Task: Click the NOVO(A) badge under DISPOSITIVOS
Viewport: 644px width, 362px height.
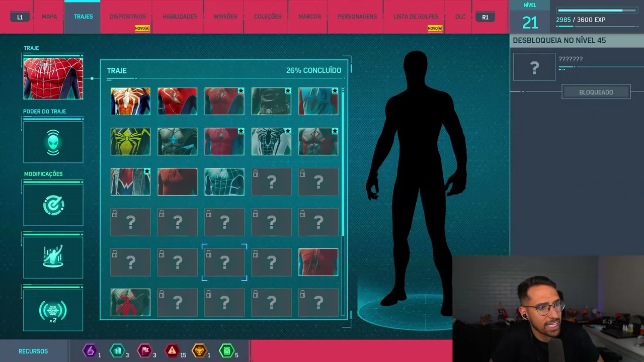Action: point(142,28)
